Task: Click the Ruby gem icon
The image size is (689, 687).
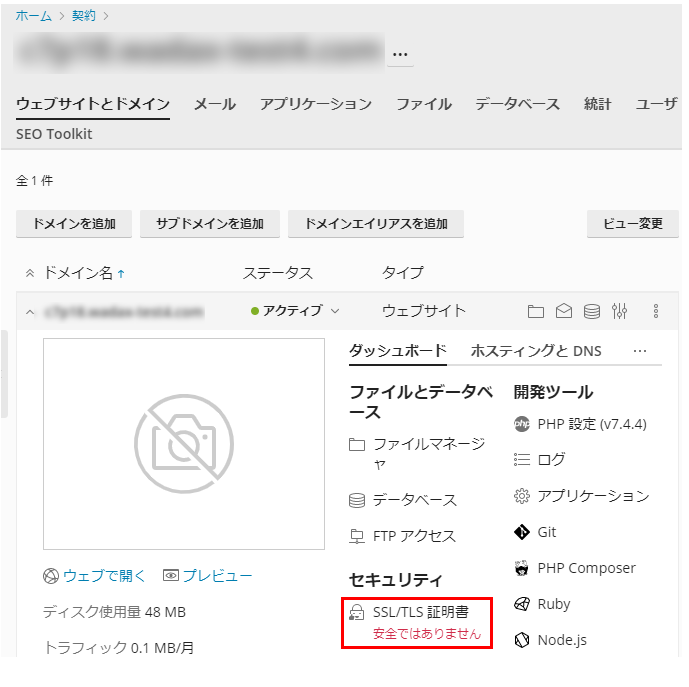Action: coord(522,604)
